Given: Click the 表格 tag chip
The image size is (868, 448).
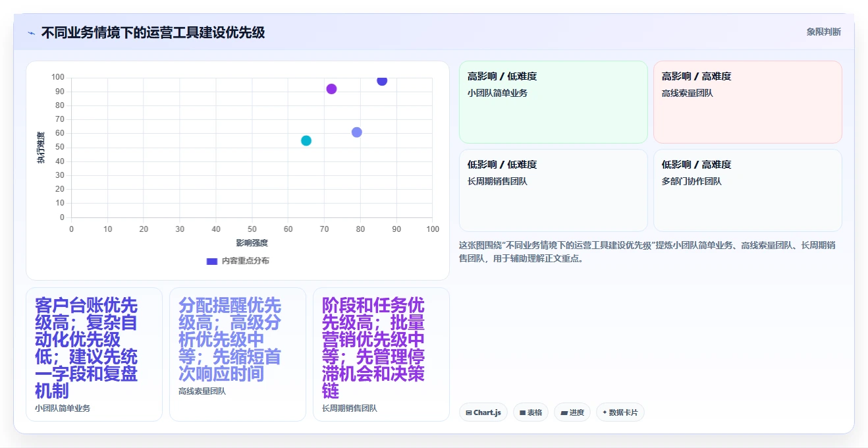Looking at the screenshot, I should (x=531, y=412).
